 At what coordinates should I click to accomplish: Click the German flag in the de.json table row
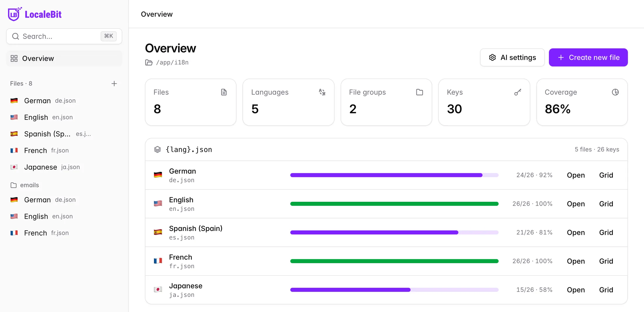158,175
